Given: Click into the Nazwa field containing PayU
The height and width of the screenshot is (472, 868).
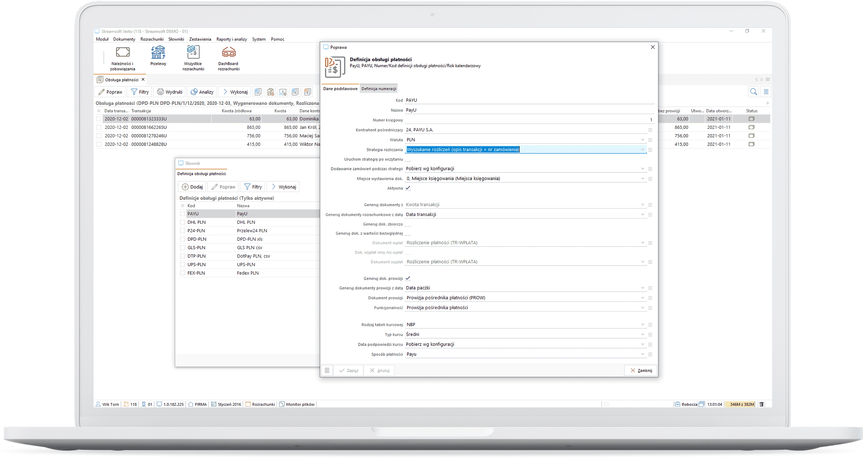Looking at the screenshot, I should 529,110.
